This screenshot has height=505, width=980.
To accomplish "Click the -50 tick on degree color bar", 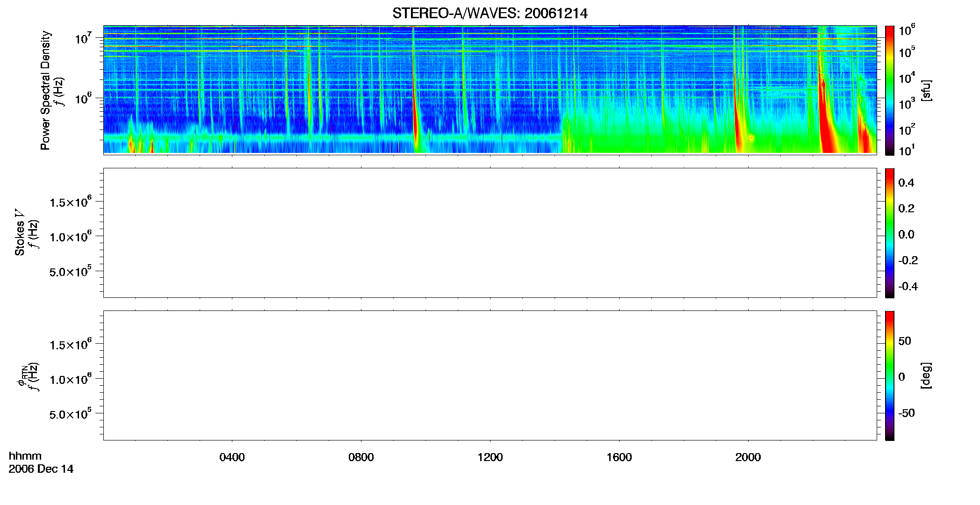I will [906, 413].
